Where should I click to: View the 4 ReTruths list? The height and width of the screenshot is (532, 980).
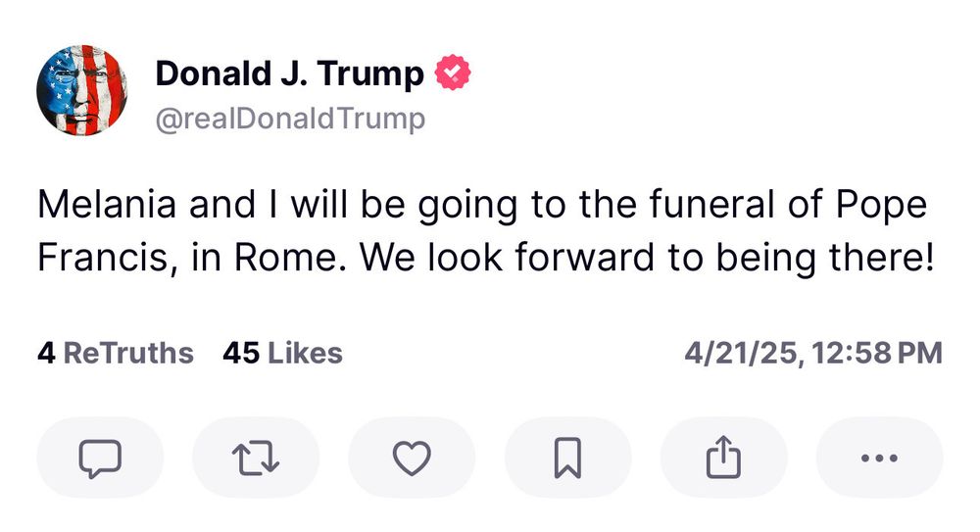coord(116,353)
